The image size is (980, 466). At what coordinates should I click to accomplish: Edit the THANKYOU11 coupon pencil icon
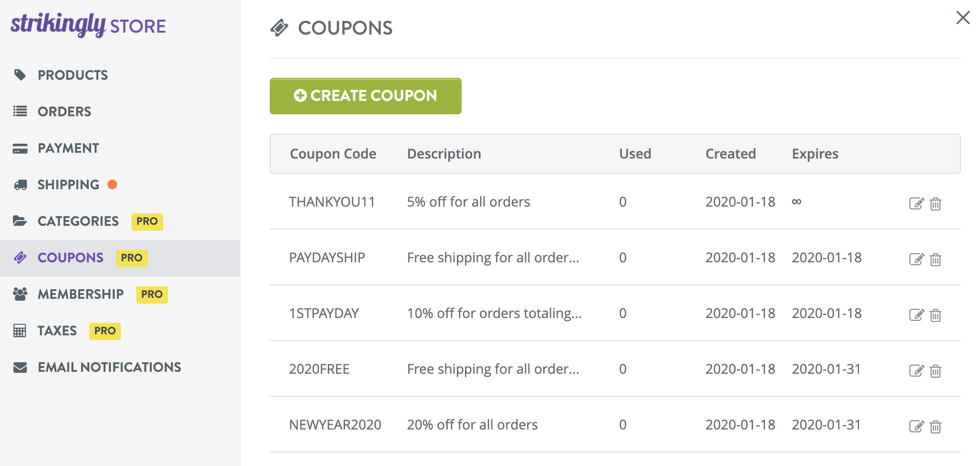(x=916, y=203)
